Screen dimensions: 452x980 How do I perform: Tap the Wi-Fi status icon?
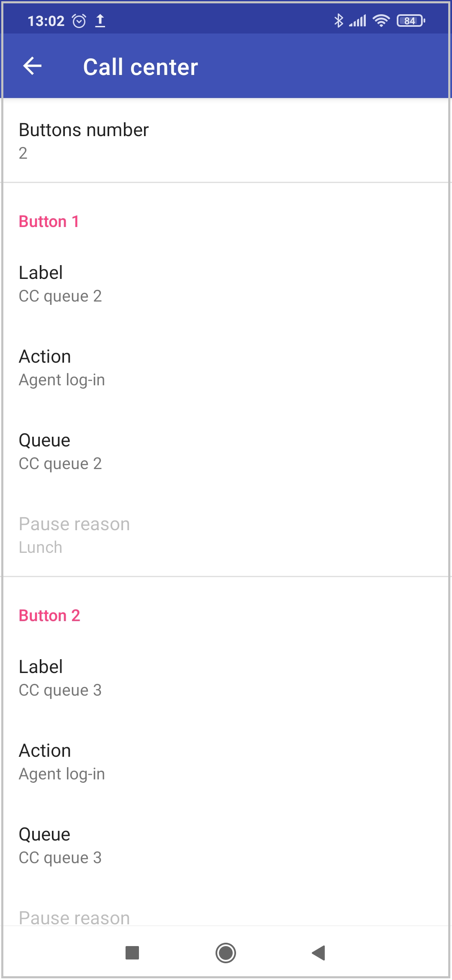tap(381, 21)
